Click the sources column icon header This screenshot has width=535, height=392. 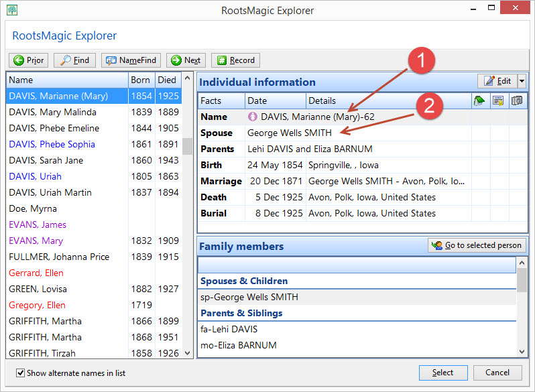coord(499,101)
